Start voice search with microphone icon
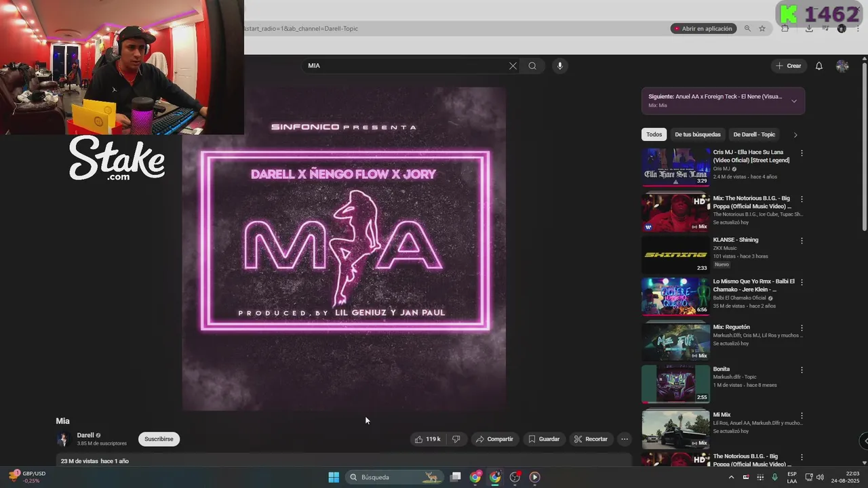868x488 pixels. [559, 66]
